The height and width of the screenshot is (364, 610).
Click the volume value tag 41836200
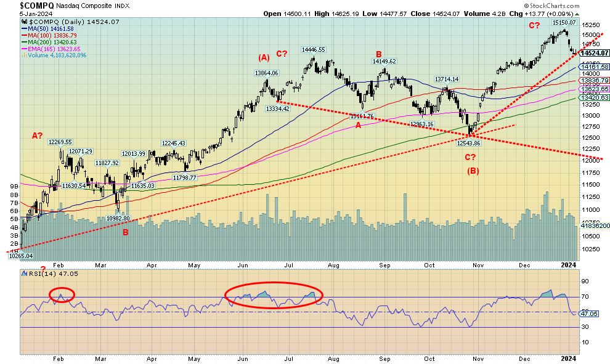[593, 226]
